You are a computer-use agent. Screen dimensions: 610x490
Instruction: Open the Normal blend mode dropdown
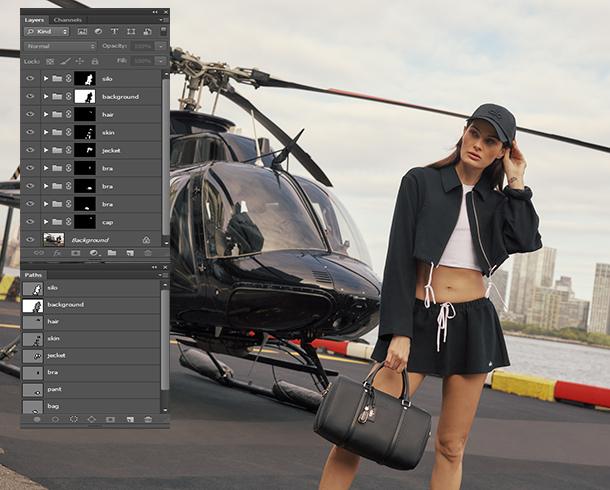pos(60,46)
